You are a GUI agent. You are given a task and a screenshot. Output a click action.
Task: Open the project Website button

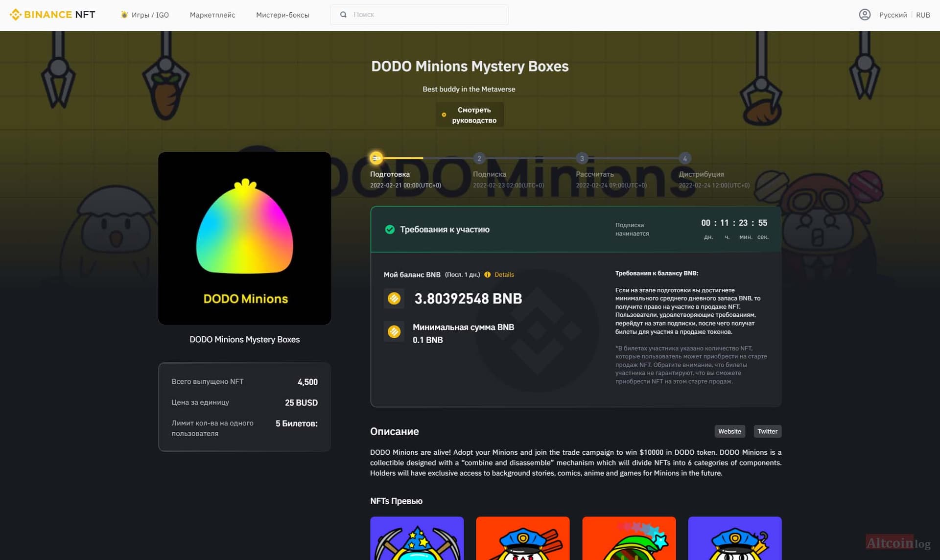(729, 431)
